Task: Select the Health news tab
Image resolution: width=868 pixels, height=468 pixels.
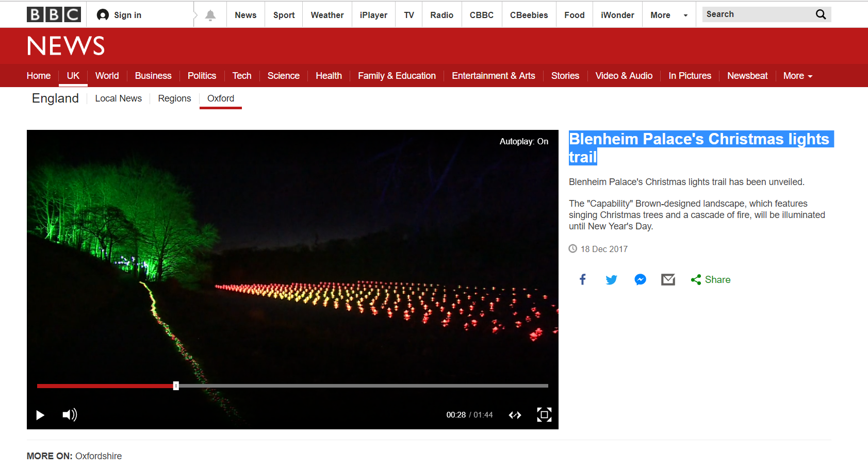Action: pyautogui.click(x=329, y=76)
